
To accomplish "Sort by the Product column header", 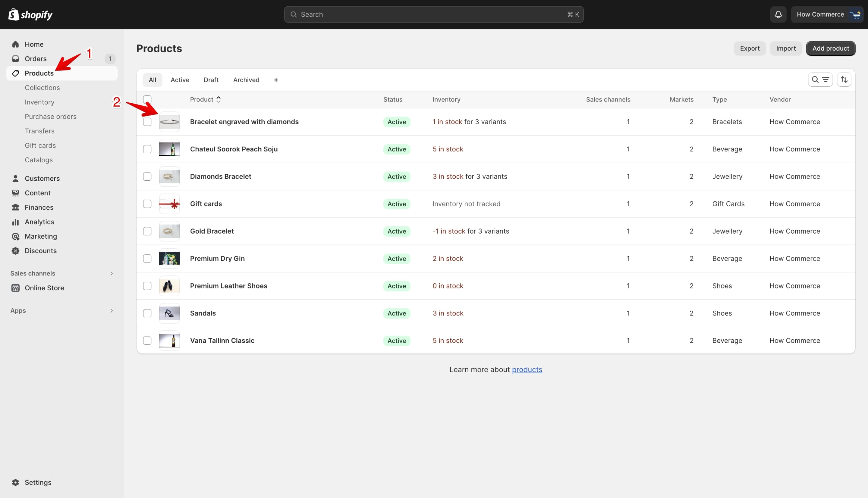I will click(x=205, y=100).
